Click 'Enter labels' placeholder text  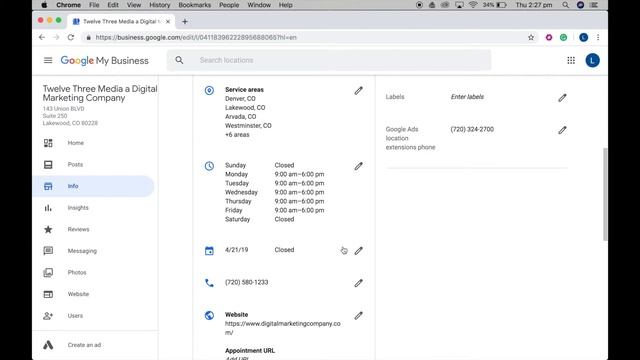pyautogui.click(x=467, y=97)
